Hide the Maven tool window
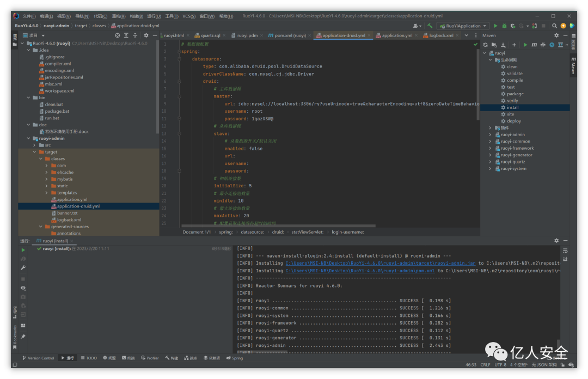Viewport: 588px width, 379px height. point(566,35)
